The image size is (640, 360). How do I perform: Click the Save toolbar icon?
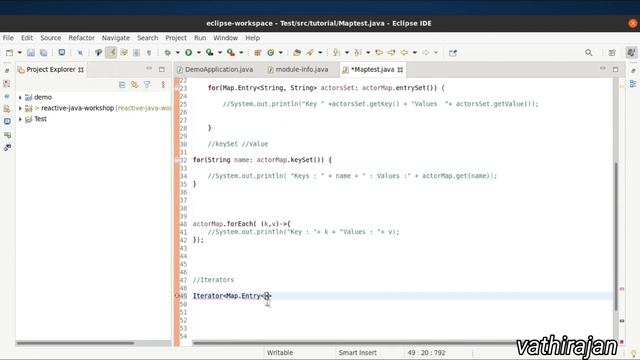pyautogui.click(x=31, y=53)
